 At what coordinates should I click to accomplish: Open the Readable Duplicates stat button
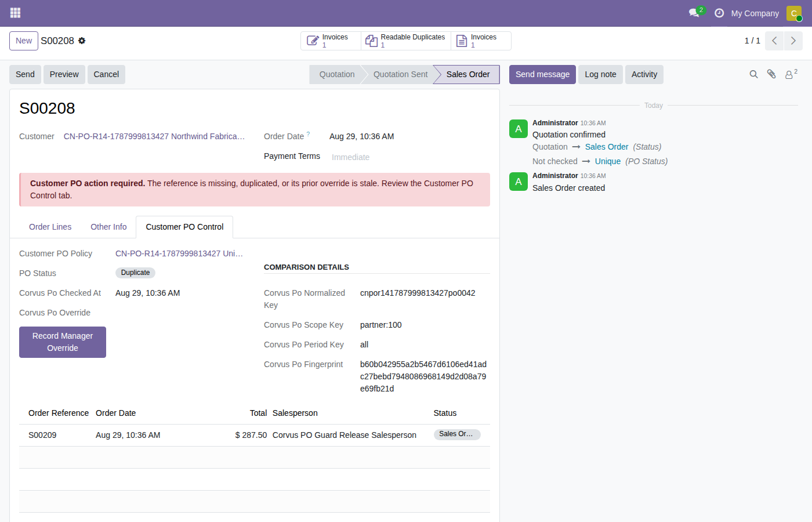tap(406, 41)
